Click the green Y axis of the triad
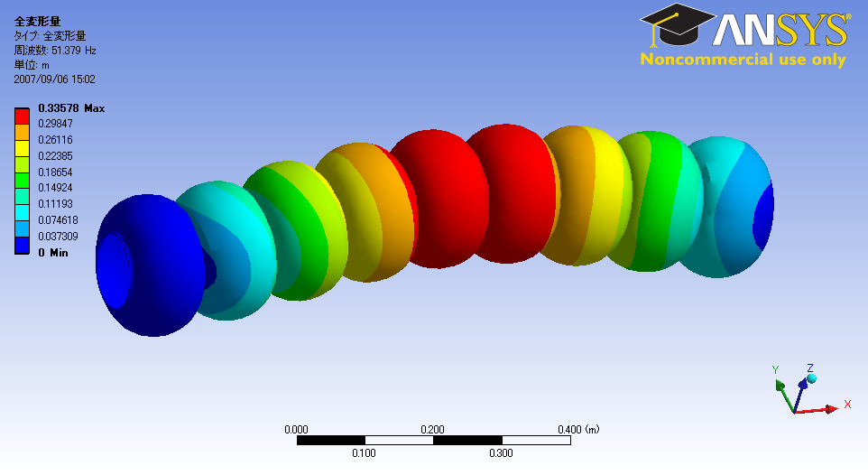 coord(785,396)
